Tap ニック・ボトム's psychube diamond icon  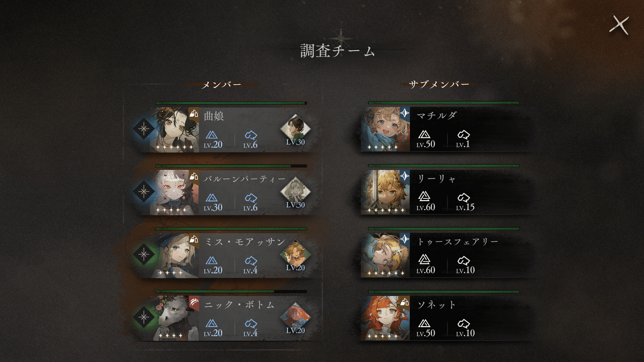295,319
